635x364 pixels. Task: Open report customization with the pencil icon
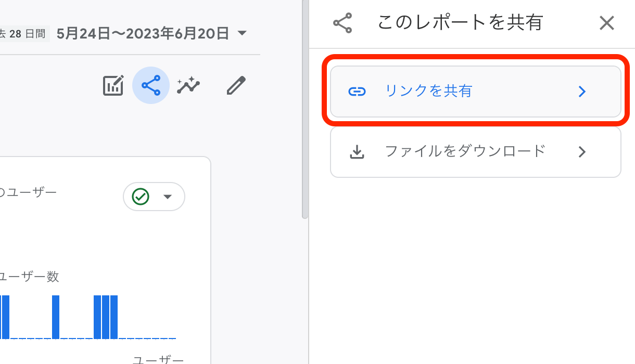[236, 85]
